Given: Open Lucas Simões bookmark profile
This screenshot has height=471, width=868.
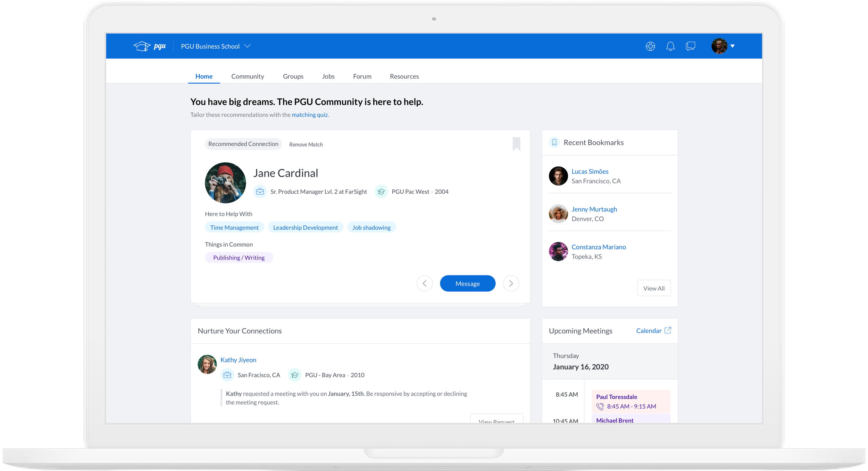Looking at the screenshot, I should click(590, 172).
